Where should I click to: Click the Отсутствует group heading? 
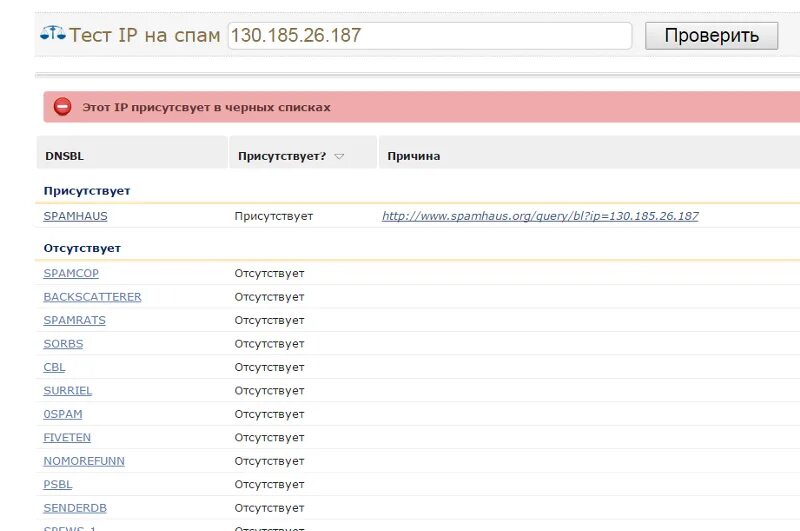(x=82, y=248)
